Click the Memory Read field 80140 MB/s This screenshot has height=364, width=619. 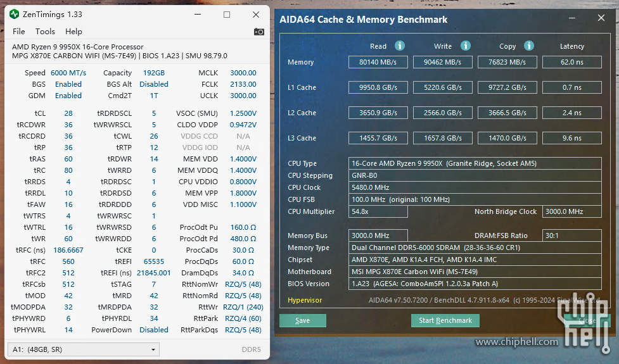(378, 62)
